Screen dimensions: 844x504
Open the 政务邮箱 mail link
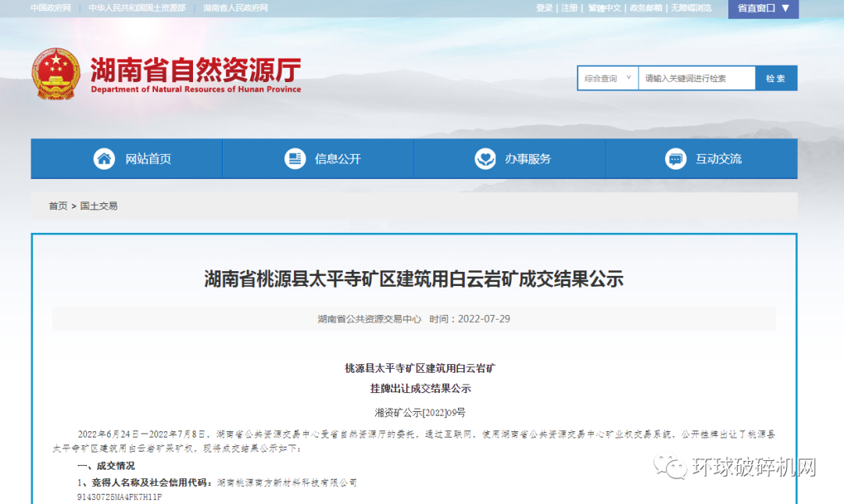point(646,8)
